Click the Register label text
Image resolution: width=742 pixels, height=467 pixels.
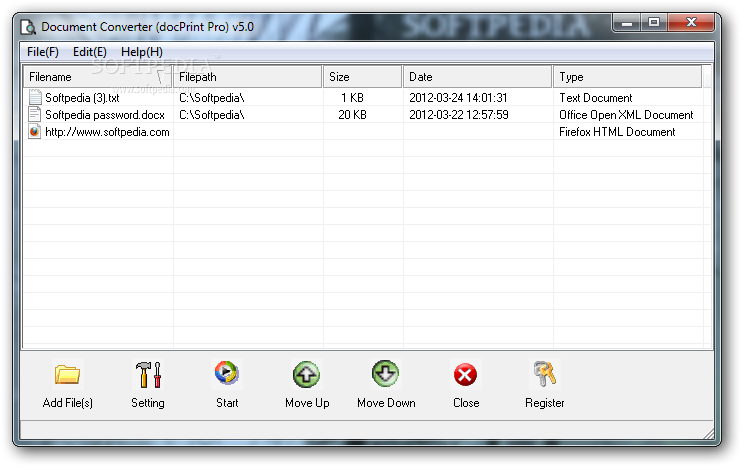[545, 403]
